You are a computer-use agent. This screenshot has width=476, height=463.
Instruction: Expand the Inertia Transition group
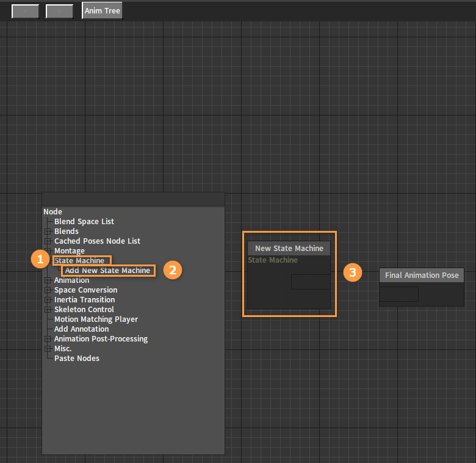(48, 300)
